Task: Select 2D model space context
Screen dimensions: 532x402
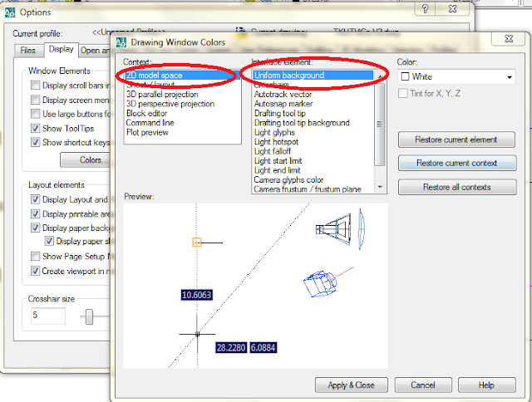Action: [x=182, y=76]
